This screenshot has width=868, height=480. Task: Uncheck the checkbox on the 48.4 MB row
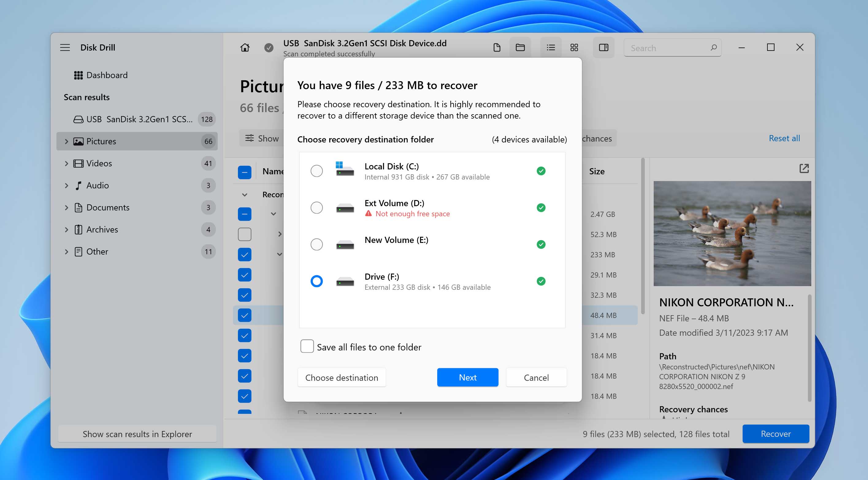point(245,315)
